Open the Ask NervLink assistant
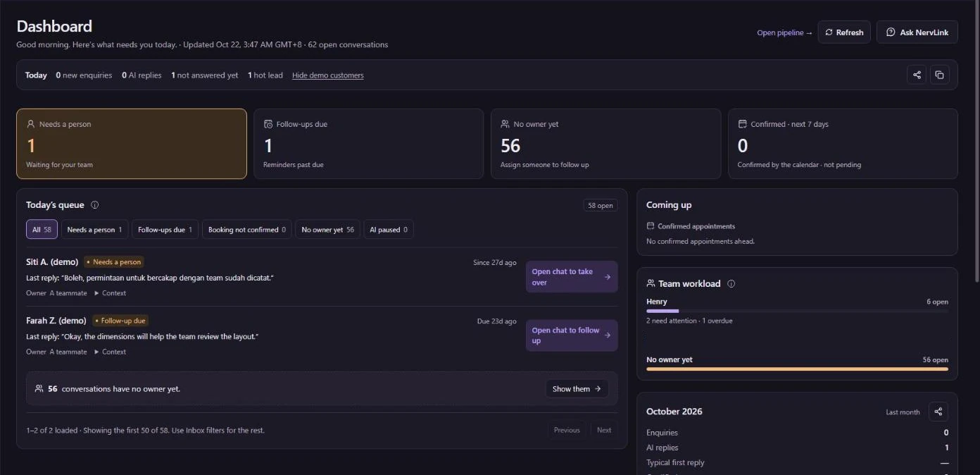Viewport: 980px width, 475px height. pyautogui.click(x=917, y=32)
